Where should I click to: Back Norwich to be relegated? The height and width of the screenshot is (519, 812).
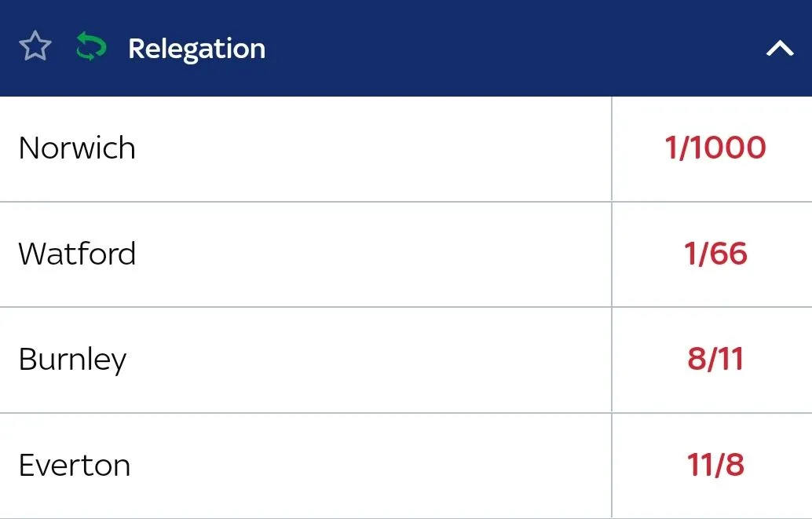pyautogui.click(x=715, y=148)
